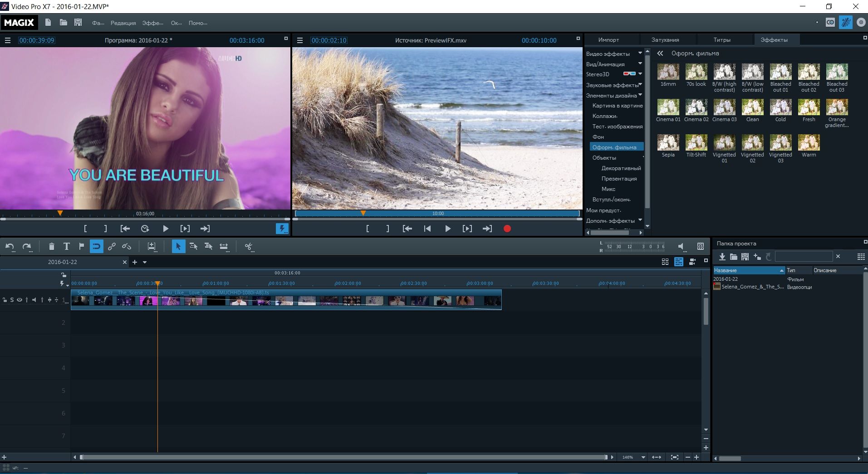Open the audio mixer icon
868x474 pixels.
tap(701, 246)
